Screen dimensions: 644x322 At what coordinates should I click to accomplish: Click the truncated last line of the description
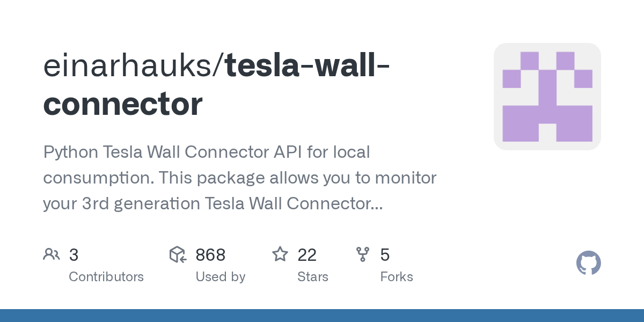[213, 203]
